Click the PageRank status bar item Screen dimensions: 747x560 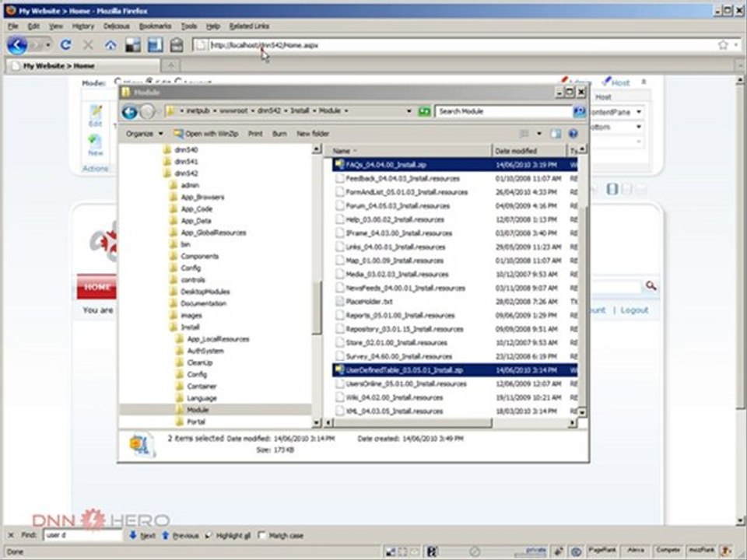pos(601,551)
